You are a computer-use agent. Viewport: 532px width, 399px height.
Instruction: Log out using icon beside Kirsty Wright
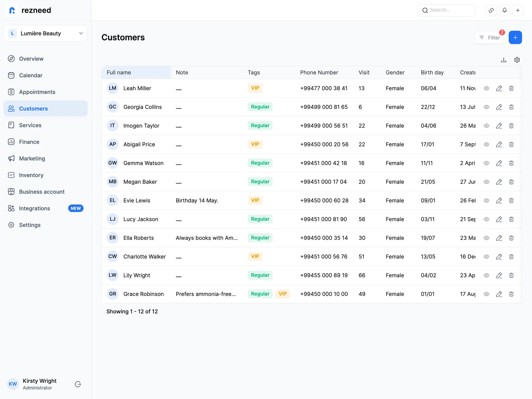78,384
